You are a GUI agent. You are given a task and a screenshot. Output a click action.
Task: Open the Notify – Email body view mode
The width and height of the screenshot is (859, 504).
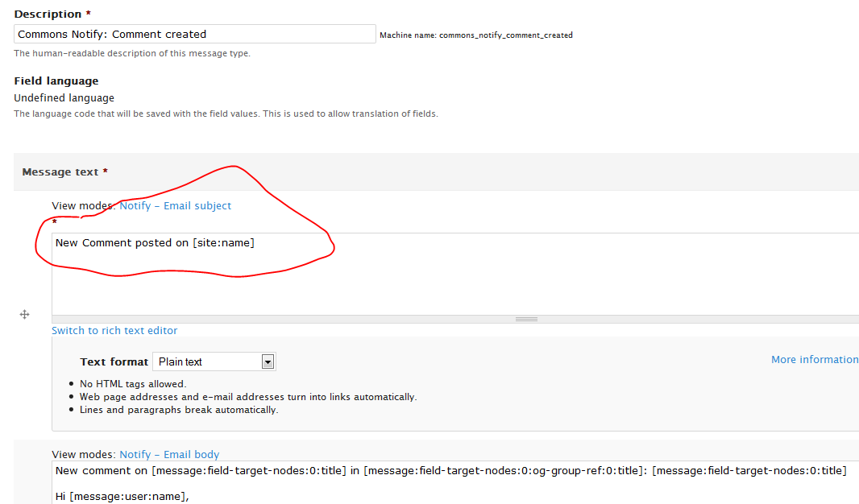(x=169, y=453)
